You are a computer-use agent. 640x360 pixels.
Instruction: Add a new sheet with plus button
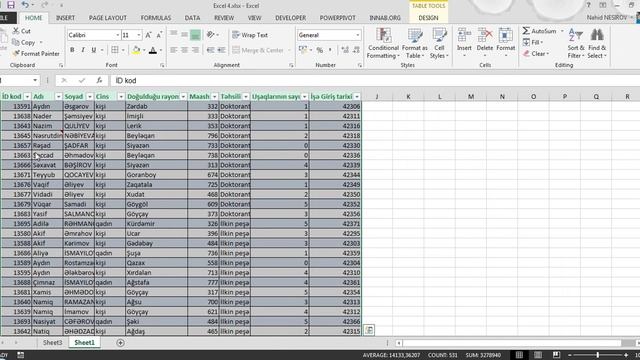[x=120, y=343]
